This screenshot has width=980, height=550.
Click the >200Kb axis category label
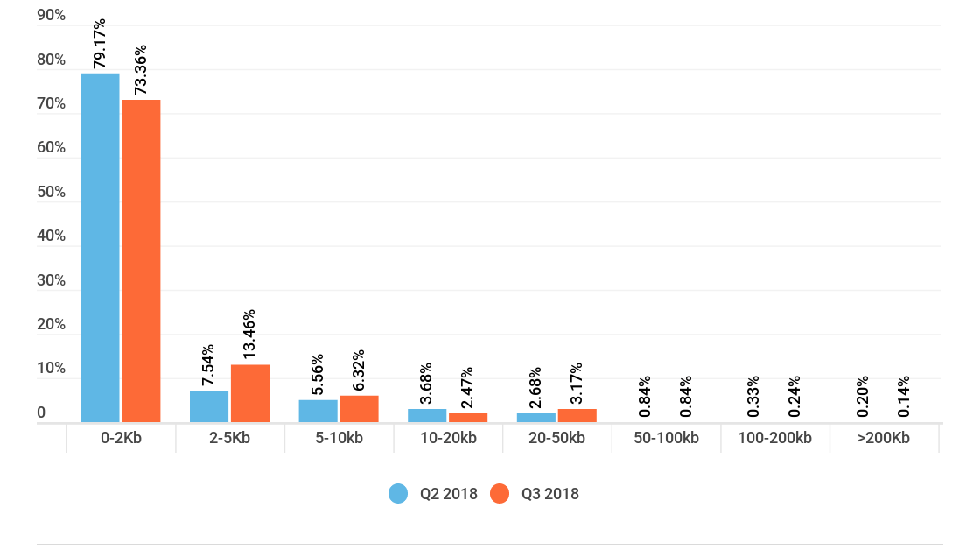884,438
